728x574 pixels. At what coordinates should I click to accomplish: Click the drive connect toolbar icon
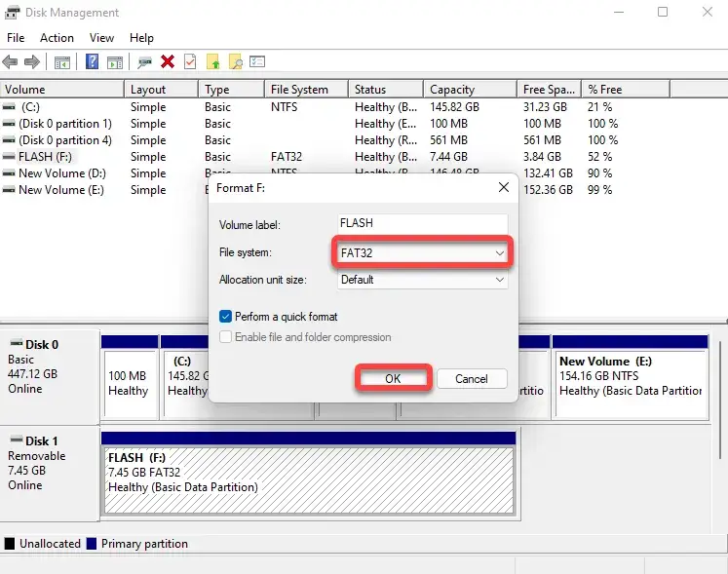[144, 61]
